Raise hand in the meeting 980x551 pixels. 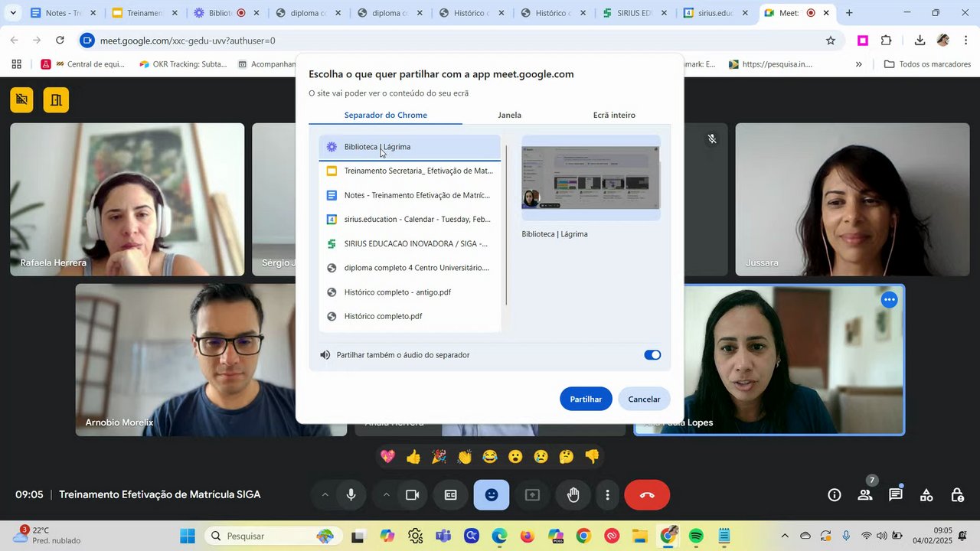[x=573, y=495]
